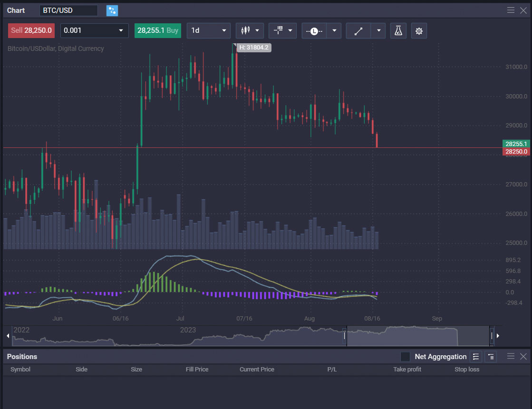This screenshot has height=409, width=532.
Task: Click the Take profit column header
Action: 407,369
